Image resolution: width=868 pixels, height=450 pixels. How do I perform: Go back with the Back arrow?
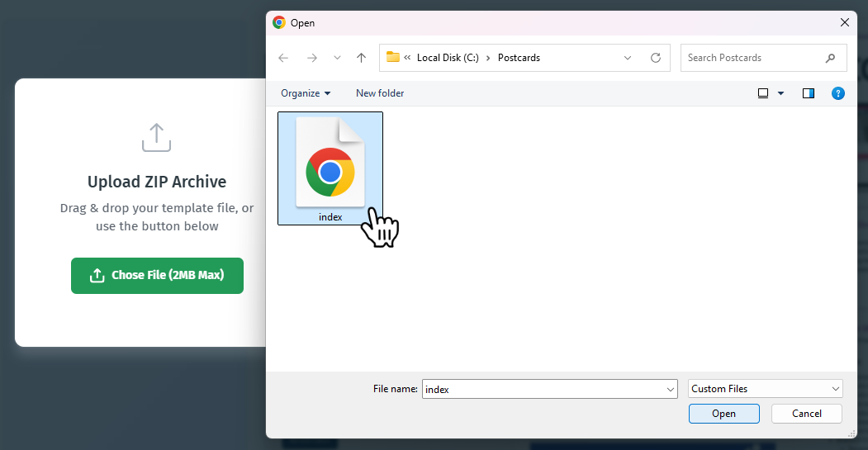283,58
